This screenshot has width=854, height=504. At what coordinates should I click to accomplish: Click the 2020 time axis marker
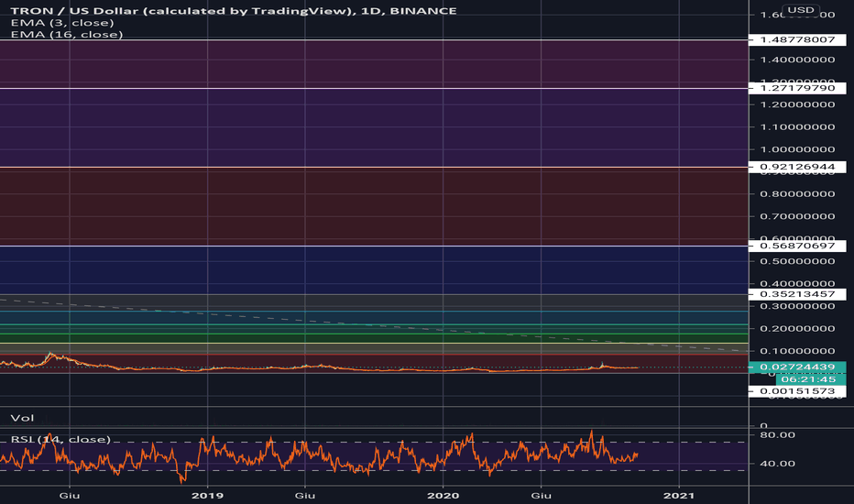pyautogui.click(x=443, y=495)
